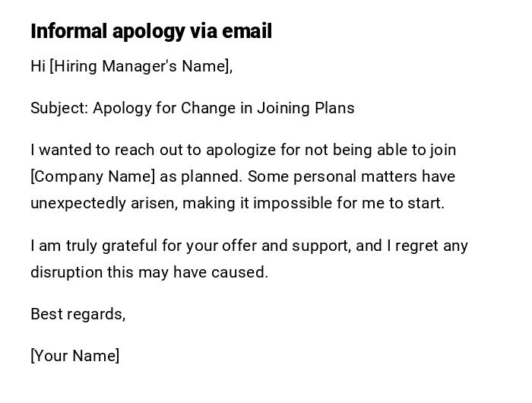Click the greeting word 'Hi'
The image size is (532, 403).
[38, 66]
